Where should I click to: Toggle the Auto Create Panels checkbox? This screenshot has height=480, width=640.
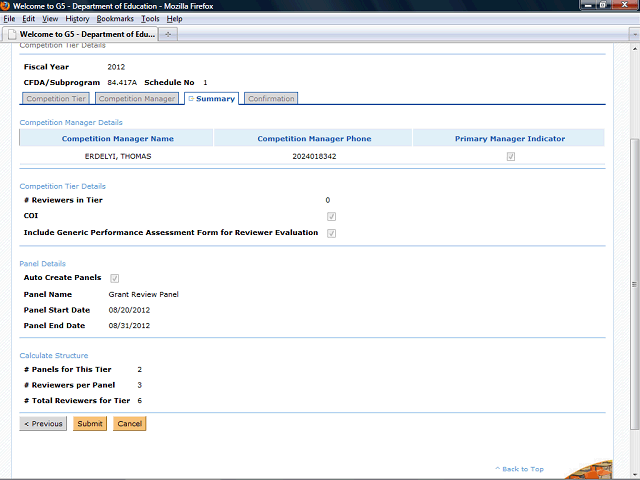point(114,278)
